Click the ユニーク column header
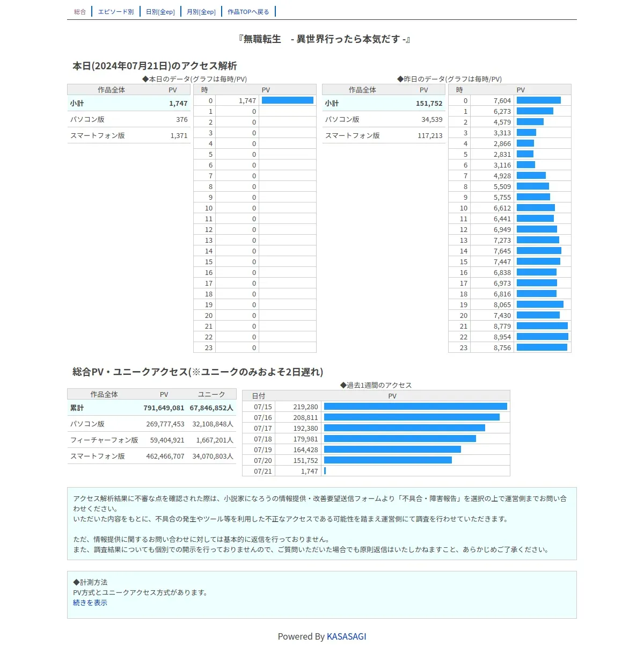This screenshot has height=645, width=644. tap(211, 394)
